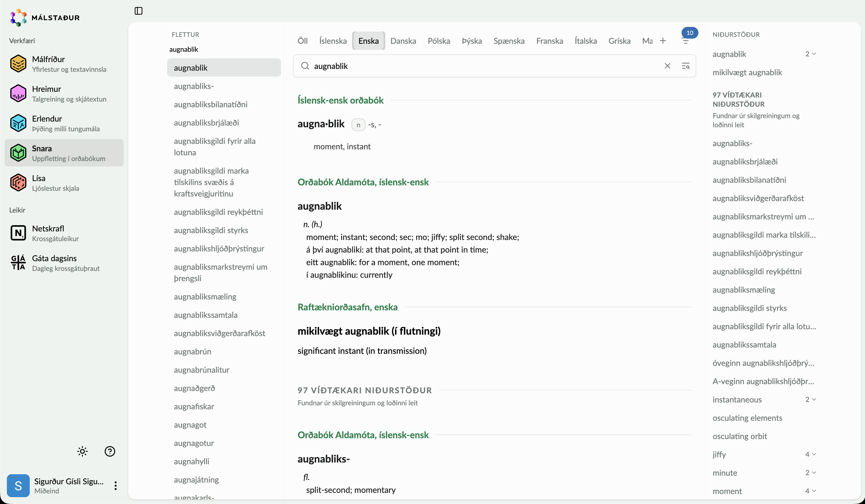Select the Franska tab

(550, 41)
